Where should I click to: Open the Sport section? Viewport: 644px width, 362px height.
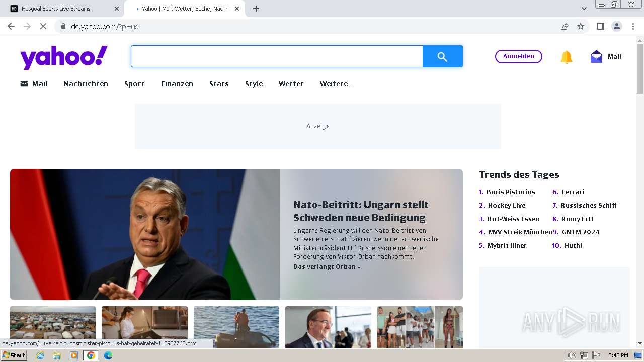134,84
